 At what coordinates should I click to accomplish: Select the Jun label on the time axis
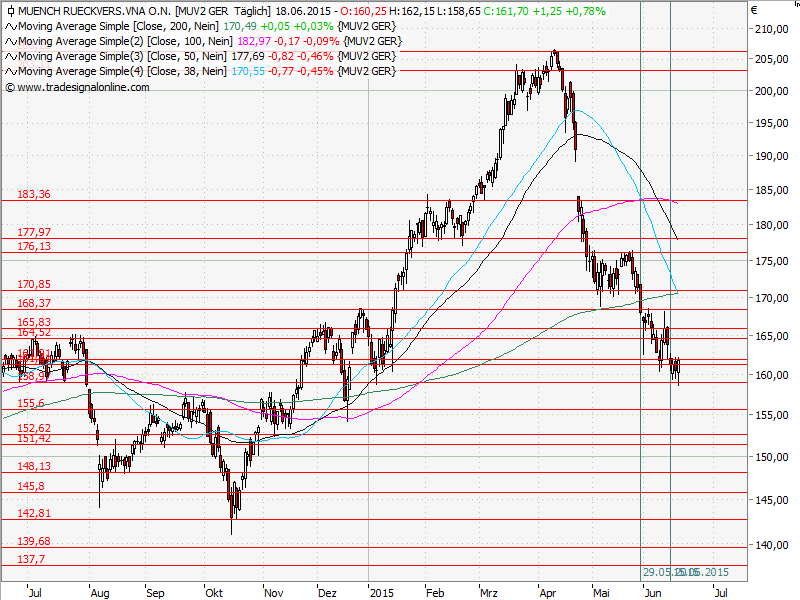click(655, 592)
